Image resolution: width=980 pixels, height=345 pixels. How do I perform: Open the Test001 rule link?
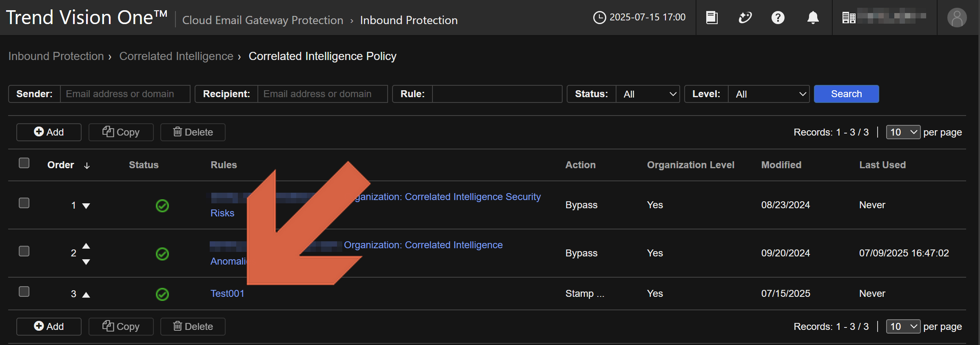pyautogui.click(x=227, y=294)
